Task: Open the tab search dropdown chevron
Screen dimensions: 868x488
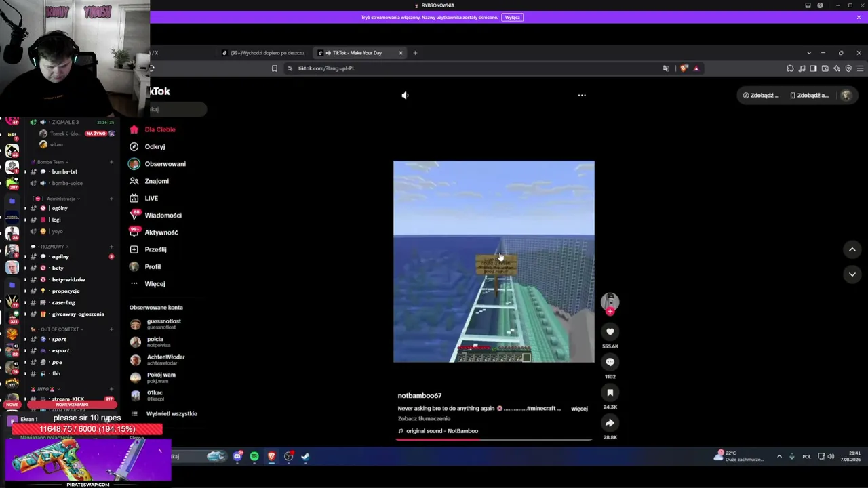Action: click(808, 53)
